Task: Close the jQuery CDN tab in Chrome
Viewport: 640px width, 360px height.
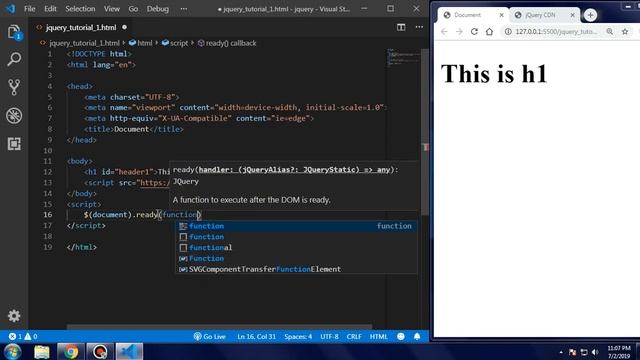Action: (x=572, y=15)
